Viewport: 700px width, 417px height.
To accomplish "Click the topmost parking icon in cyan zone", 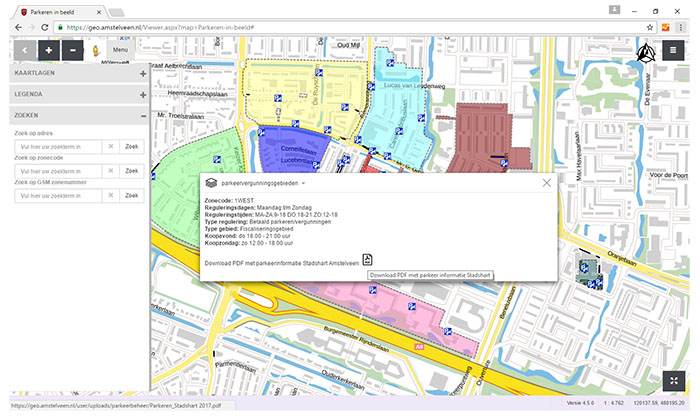I will tap(390, 63).
